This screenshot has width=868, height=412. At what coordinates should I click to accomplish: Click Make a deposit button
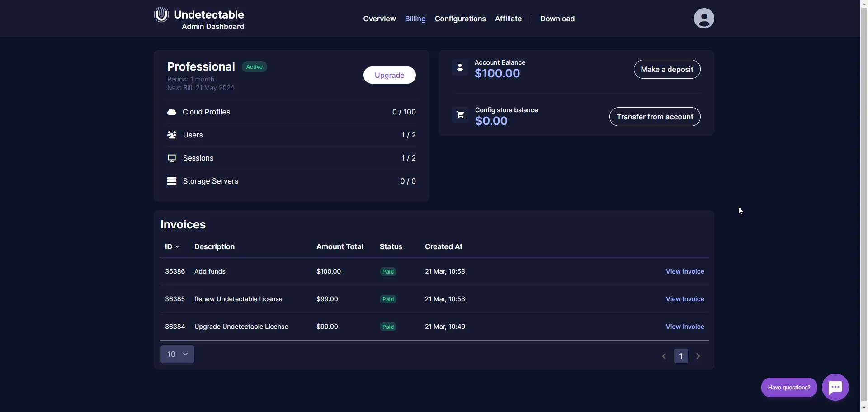click(667, 69)
